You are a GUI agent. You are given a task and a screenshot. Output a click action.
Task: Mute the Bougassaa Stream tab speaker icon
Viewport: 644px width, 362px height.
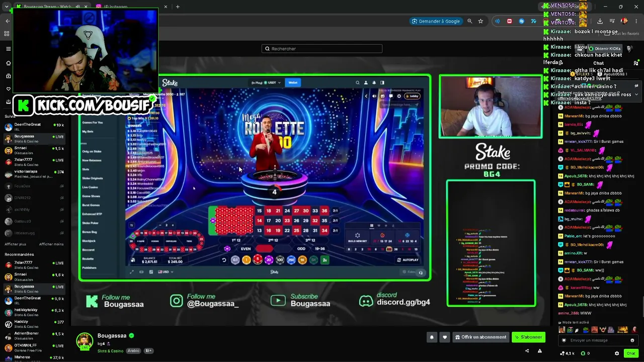coord(77,7)
